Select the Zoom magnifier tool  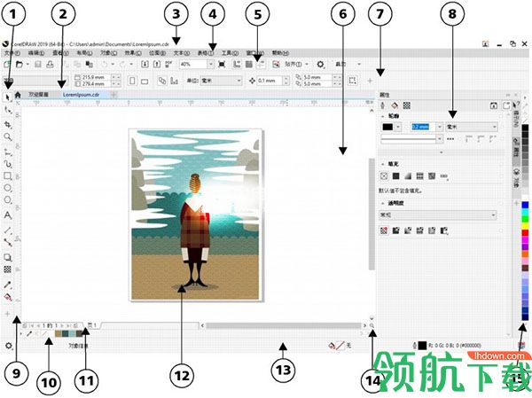(7, 137)
